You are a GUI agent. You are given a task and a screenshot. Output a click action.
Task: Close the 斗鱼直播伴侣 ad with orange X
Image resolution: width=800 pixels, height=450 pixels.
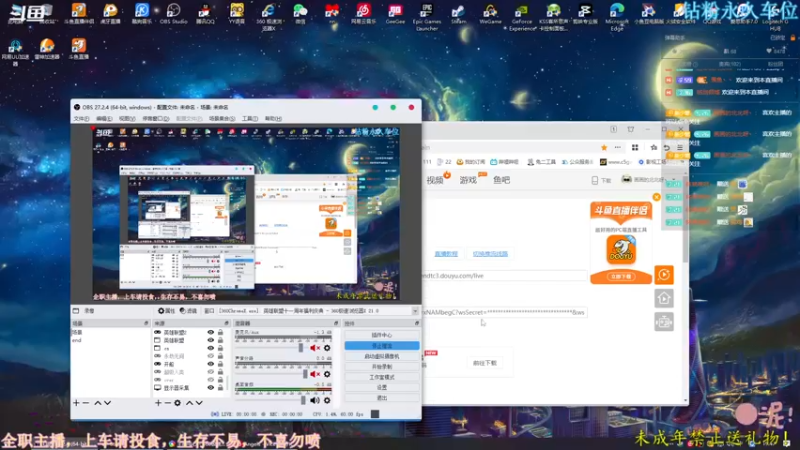(657, 197)
